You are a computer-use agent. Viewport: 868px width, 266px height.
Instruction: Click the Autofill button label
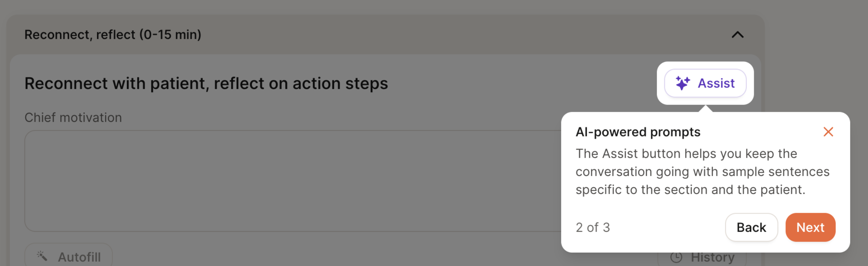tap(79, 257)
